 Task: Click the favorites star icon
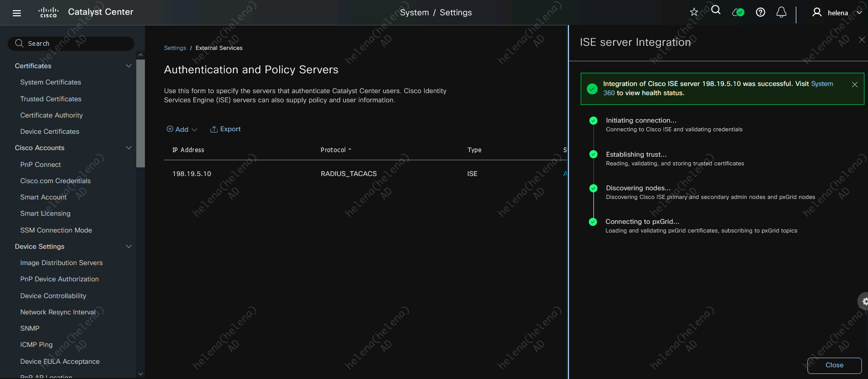[x=694, y=12]
